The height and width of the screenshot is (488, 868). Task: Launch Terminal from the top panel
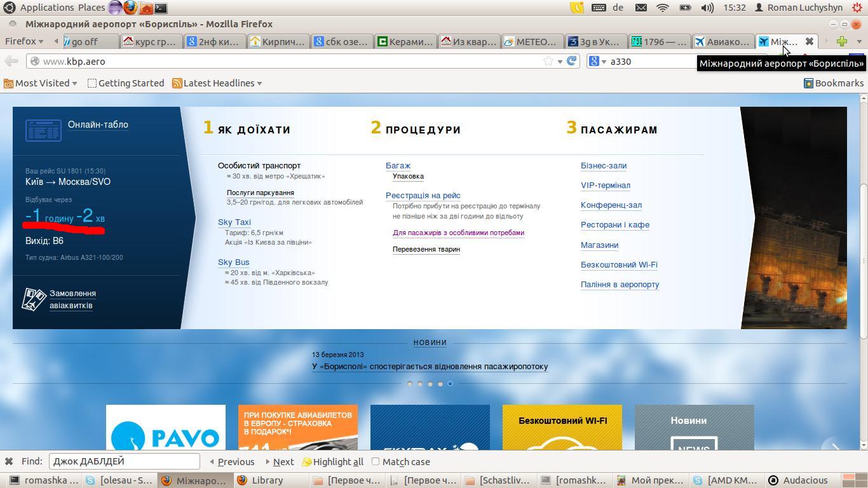(161, 8)
